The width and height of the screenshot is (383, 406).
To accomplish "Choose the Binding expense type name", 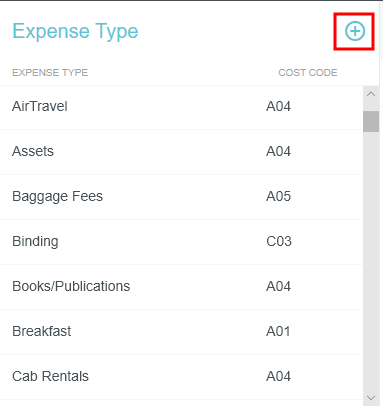I will pyautogui.click(x=35, y=241).
